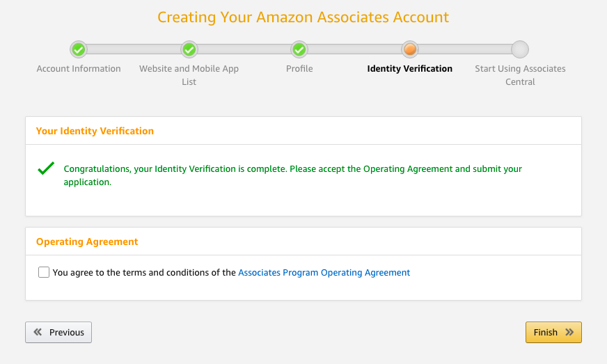Click the double right arrow on Finish

(569, 333)
